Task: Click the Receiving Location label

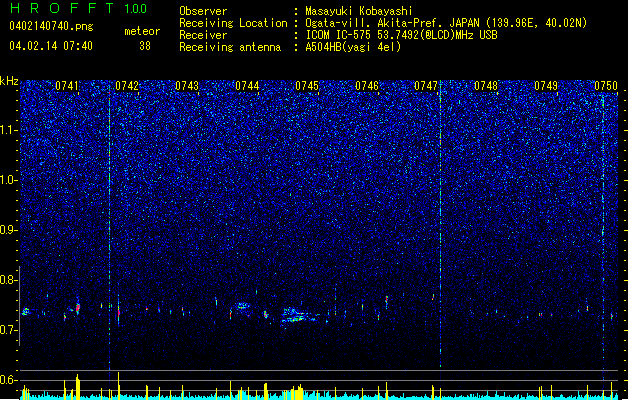Action: (233, 23)
